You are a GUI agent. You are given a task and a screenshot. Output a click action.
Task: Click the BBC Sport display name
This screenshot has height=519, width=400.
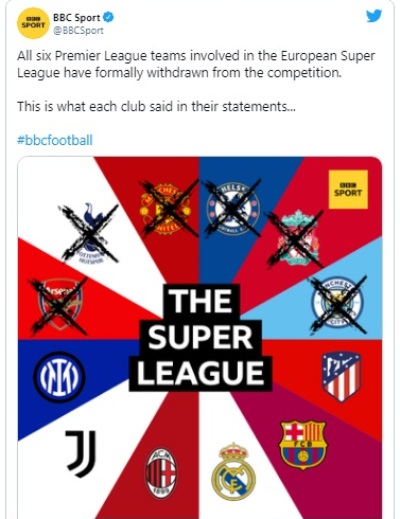point(77,17)
